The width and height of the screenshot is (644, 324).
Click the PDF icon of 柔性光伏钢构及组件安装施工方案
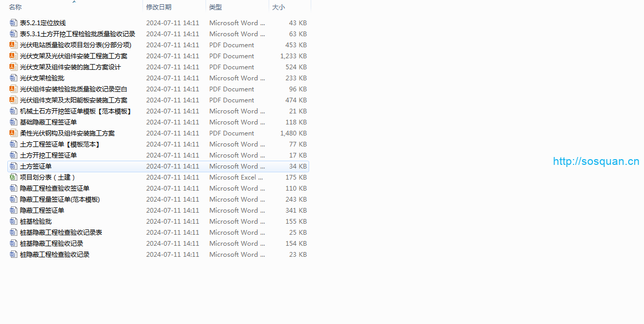pyautogui.click(x=14, y=133)
